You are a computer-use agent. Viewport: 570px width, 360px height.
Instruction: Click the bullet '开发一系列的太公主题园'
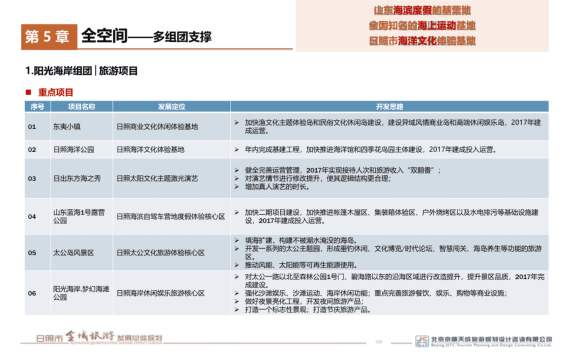pos(282,249)
